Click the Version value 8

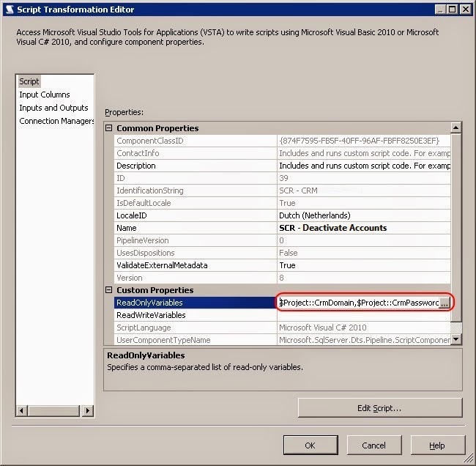click(x=281, y=278)
